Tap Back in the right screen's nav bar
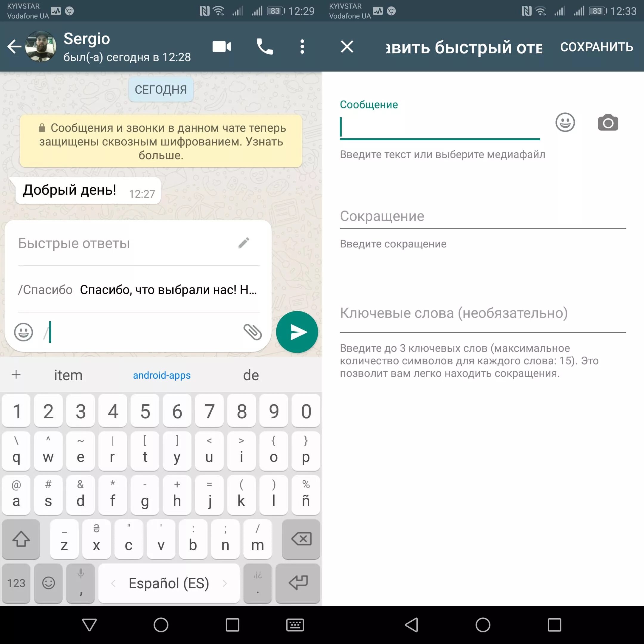This screenshot has width=644, height=644. click(x=411, y=625)
